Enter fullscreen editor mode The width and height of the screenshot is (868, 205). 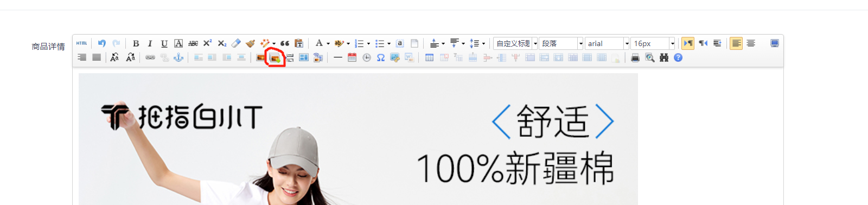pos(775,43)
